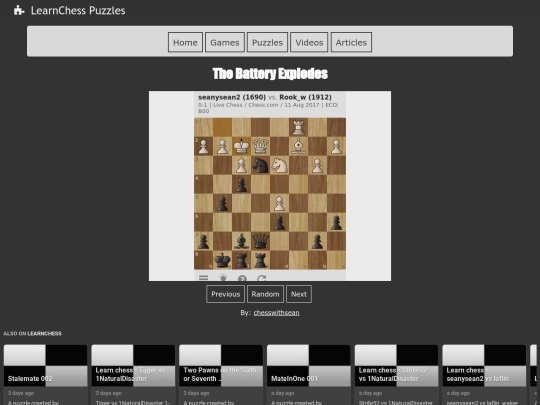The height and width of the screenshot is (405, 540).
Task: Open the Stalemate 002 card
Action: click(45, 375)
